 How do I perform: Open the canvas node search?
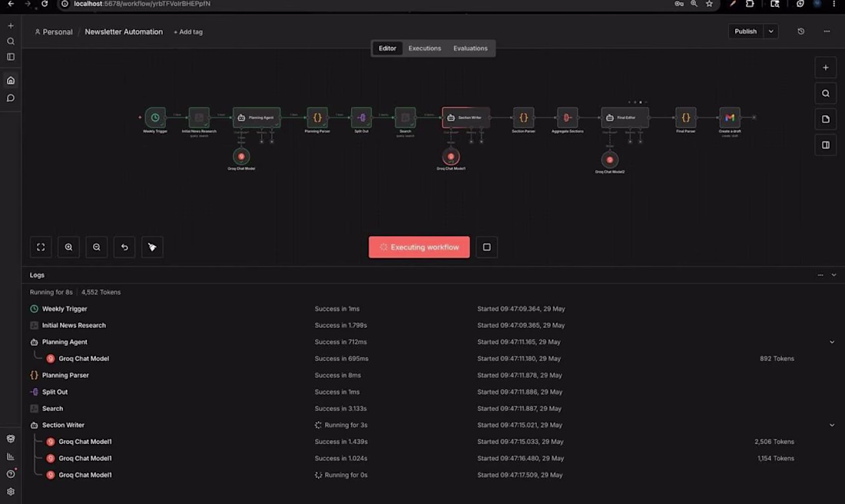pyautogui.click(x=826, y=93)
